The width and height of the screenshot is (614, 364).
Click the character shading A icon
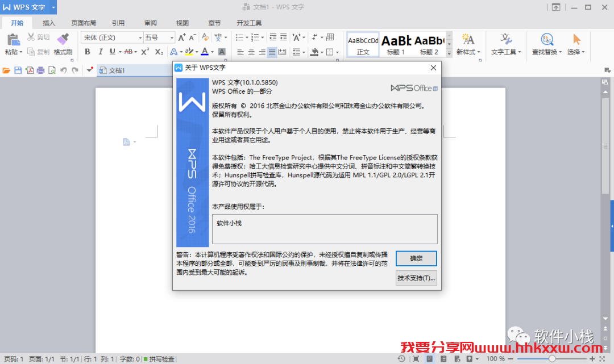[222, 52]
